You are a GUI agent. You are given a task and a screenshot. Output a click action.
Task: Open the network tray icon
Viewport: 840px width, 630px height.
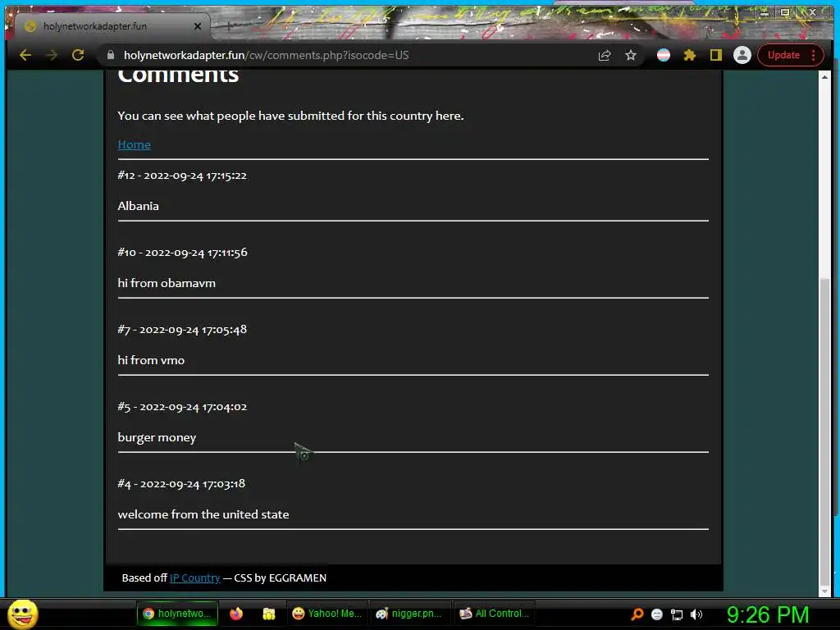677,614
